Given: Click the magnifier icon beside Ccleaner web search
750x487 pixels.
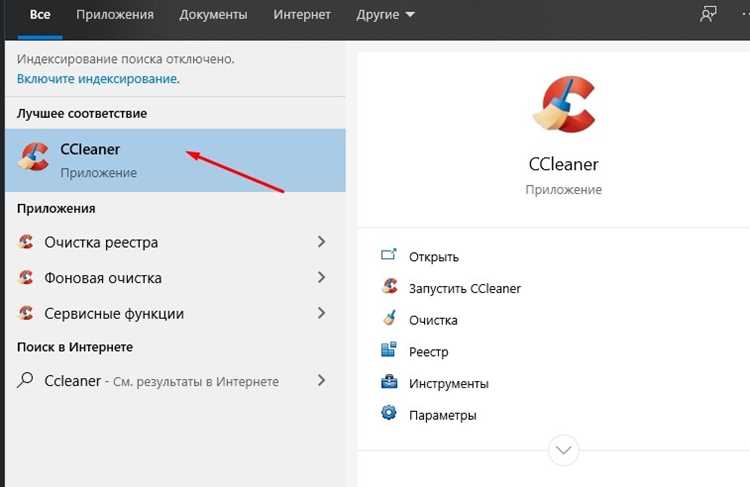Looking at the screenshot, I should [x=25, y=380].
